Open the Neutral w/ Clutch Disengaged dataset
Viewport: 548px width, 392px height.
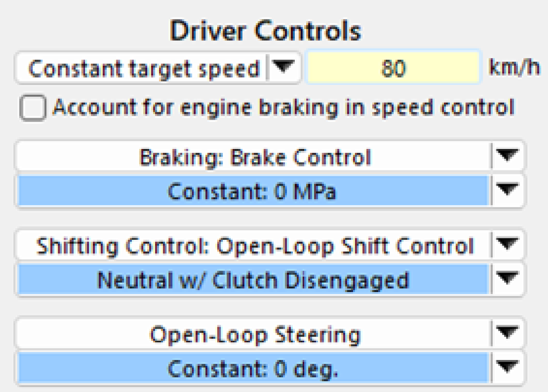point(254,280)
